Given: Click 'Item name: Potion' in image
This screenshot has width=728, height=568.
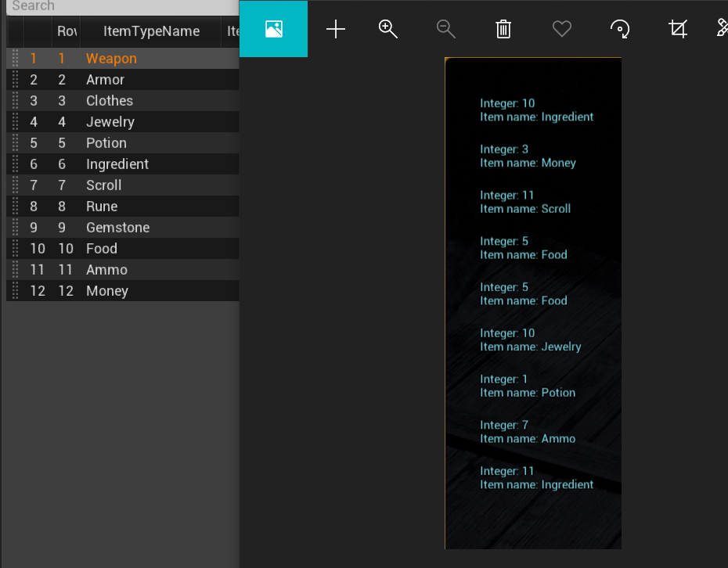Looking at the screenshot, I should (x=528, y=393).
